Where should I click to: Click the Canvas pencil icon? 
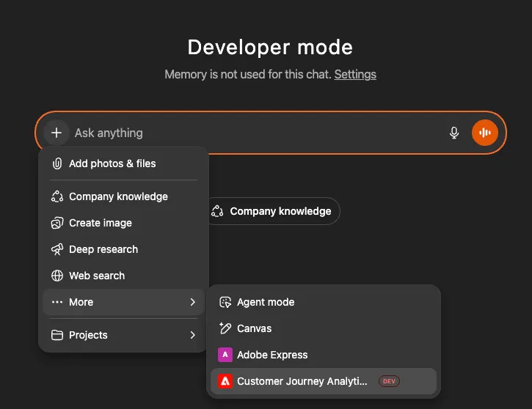click(x=225, y=328)
